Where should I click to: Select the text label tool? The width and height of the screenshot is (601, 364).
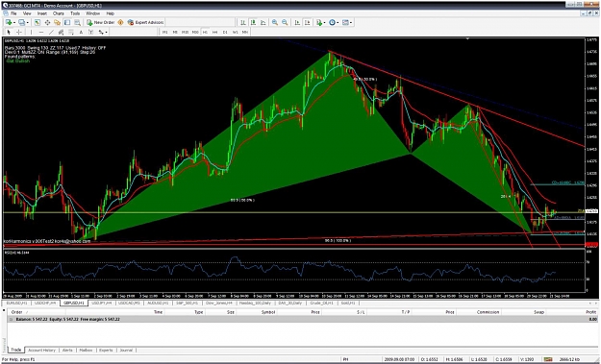pyautogui.click(x=90, y=32)
